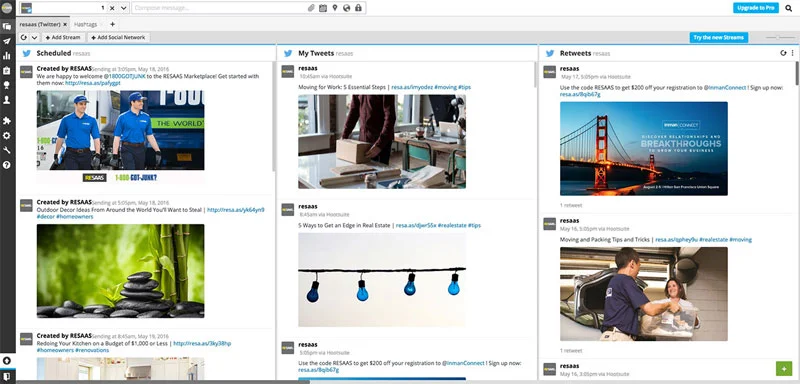Click the My Tweets stream title
This screenshot has height=384, width=800.
pyautogui.click(x=316, y=53)
